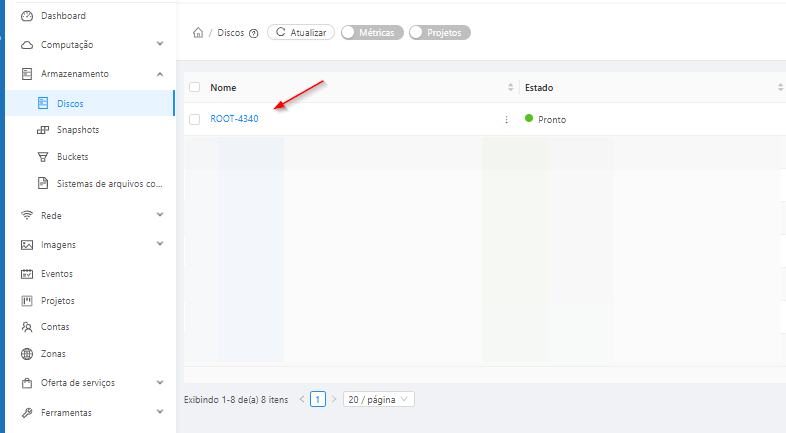Click the Buckets sidebar icon

pos(43,157)
